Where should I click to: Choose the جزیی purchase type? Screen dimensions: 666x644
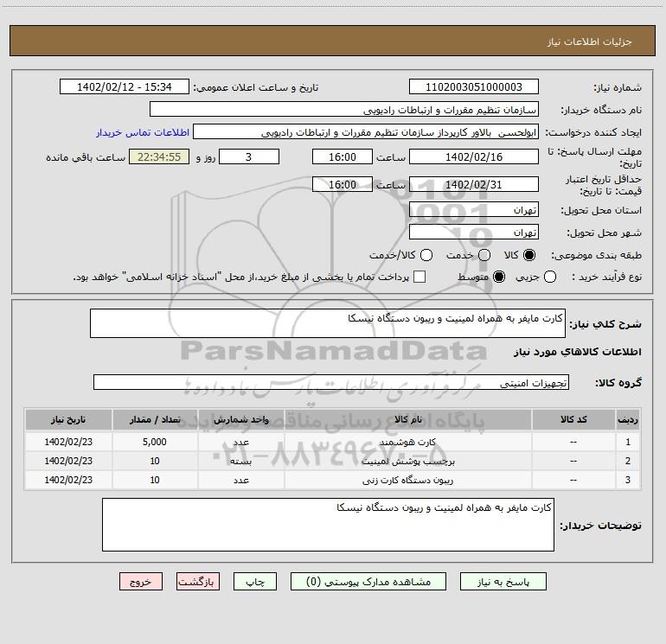click(x=550, y=277)
